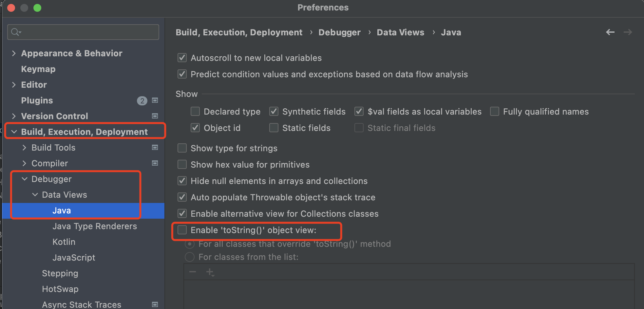The image size is (644, 309).
Task: Click Debugger in the breadcrumb path
Action: tap(339, 32)
